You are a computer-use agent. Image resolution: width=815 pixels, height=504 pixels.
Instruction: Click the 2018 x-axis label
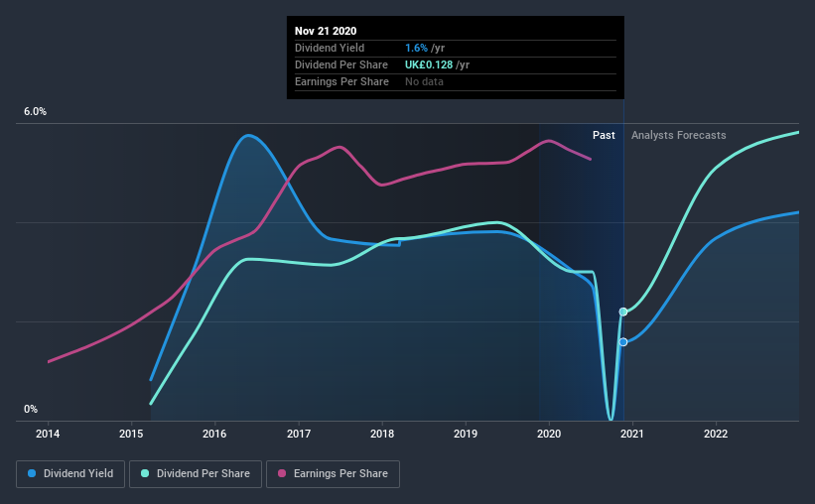click(x=382, y=434)
